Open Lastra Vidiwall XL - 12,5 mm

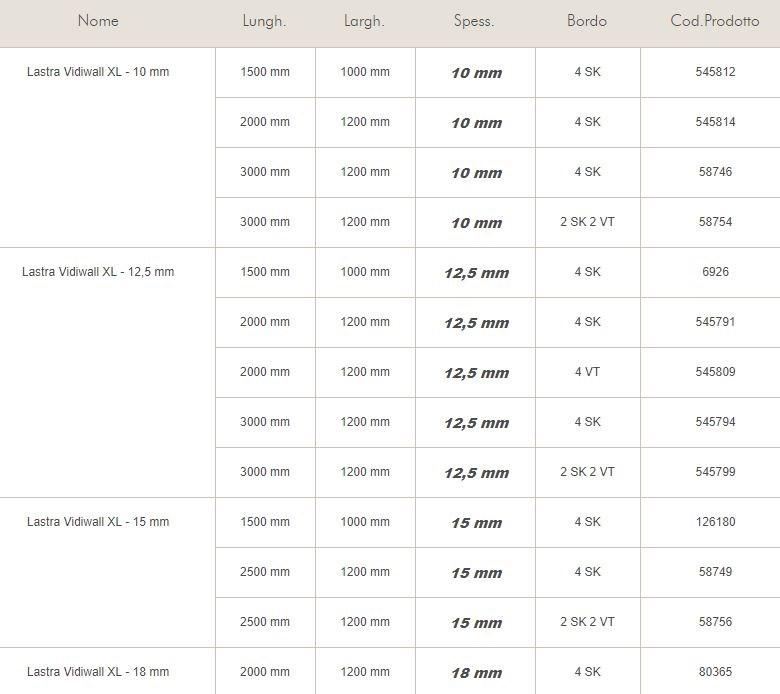(x=98, y=272)
